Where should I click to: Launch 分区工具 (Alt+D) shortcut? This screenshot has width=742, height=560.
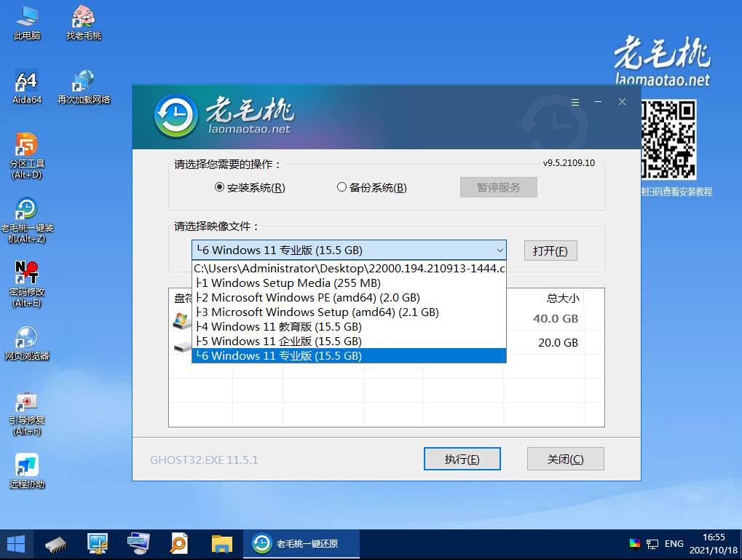tap(27, 157)
